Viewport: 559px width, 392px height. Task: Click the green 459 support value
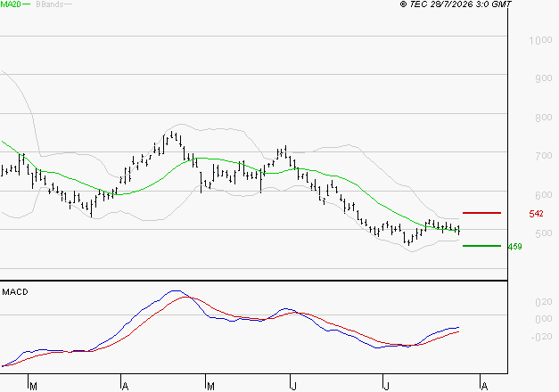click(x=514, y=247)
